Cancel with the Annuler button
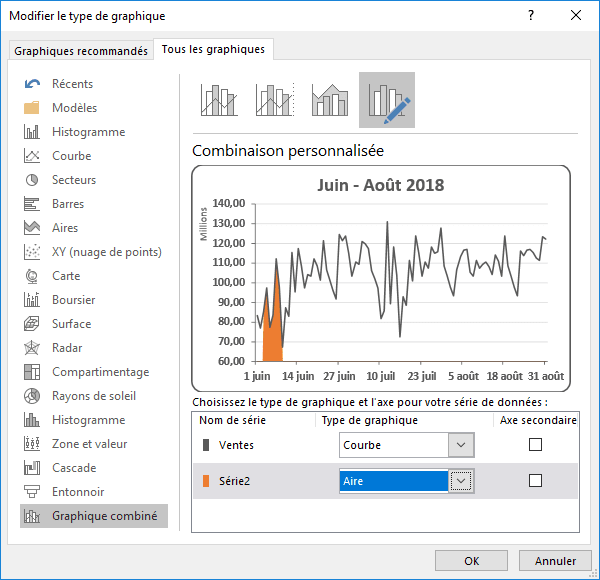Screen dimensions: 600x580 pos(555,561)
